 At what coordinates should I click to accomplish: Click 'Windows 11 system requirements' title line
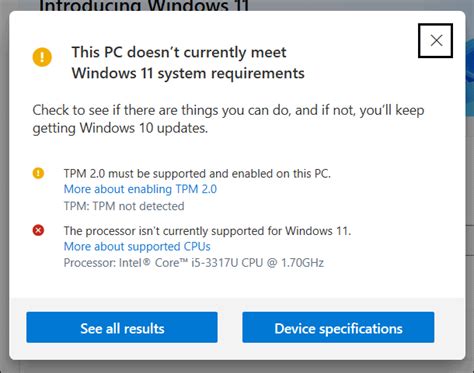188,73
